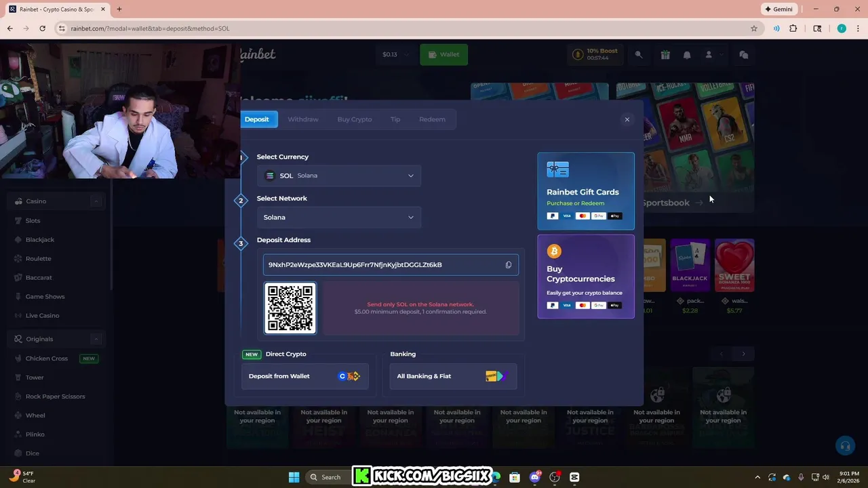Open the notifications bell icon
868x488 pixels.
(687, 55)
